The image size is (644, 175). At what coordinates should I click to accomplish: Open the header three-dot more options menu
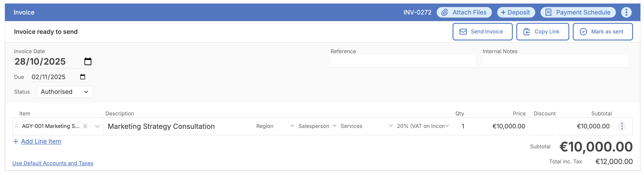(626, 12)
